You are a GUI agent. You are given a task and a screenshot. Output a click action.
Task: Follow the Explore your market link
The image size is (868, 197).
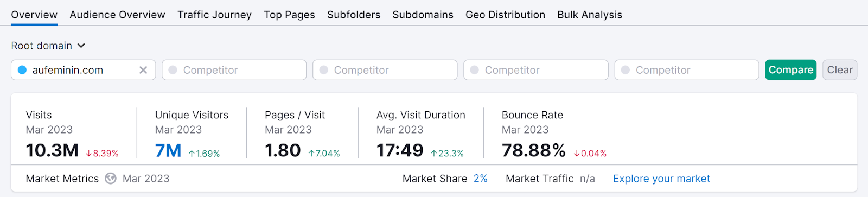tap(661, 179)
